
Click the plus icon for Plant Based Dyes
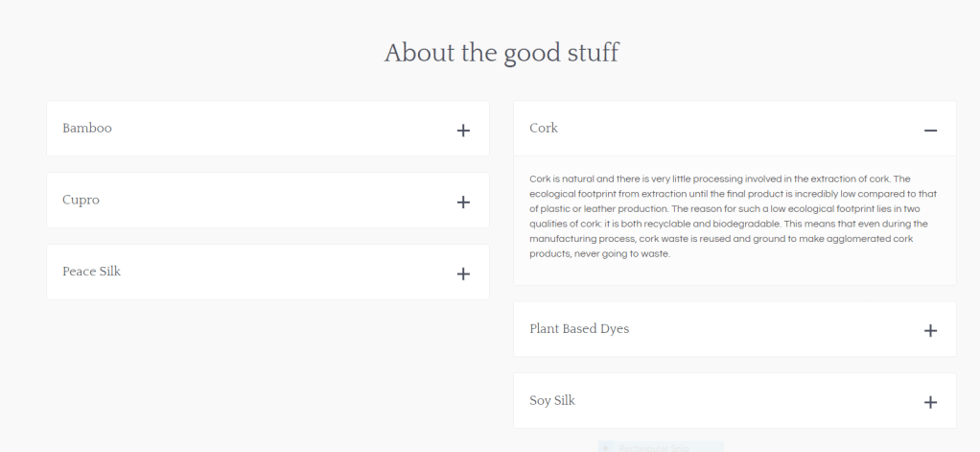[930, 330]
